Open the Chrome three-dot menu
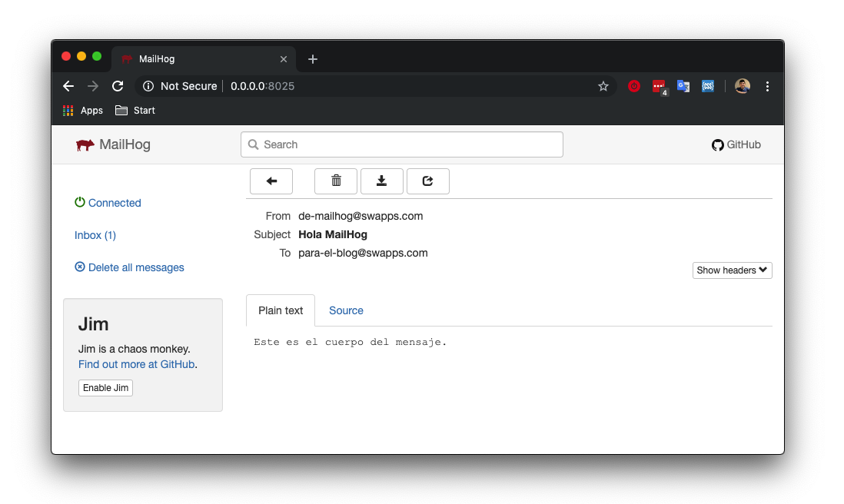This screenshot has height=504, width=844. (x=768, y=86)
